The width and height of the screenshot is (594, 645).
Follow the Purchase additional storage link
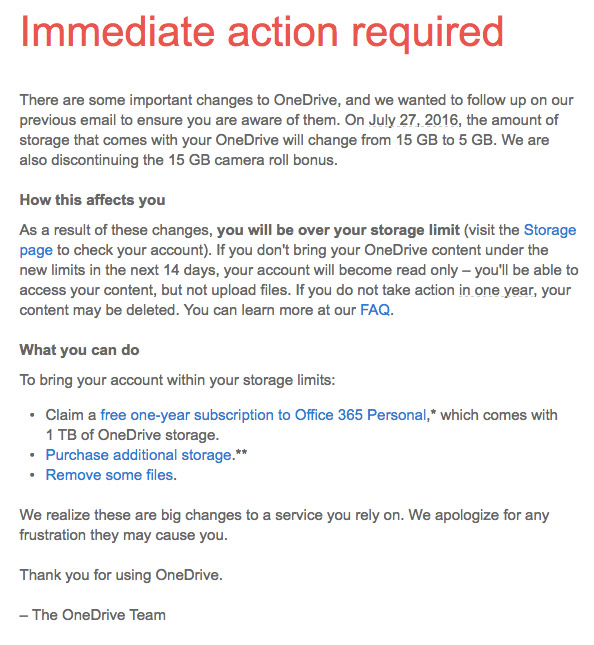(139, 455)
